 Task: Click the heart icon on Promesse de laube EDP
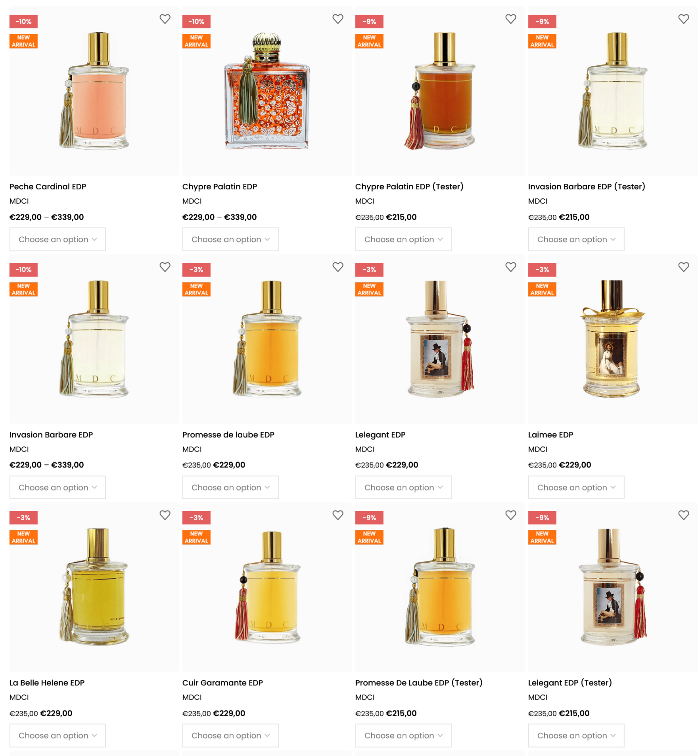coord(338,267)
